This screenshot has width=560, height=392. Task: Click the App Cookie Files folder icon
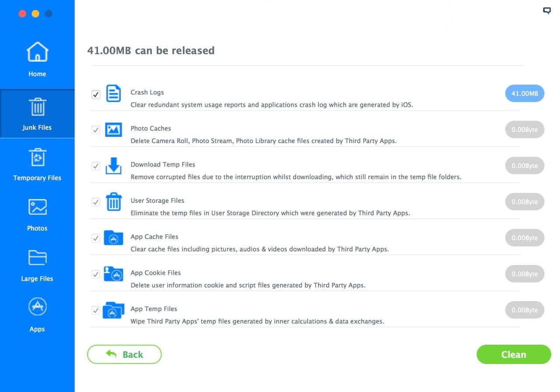(114, 274)
